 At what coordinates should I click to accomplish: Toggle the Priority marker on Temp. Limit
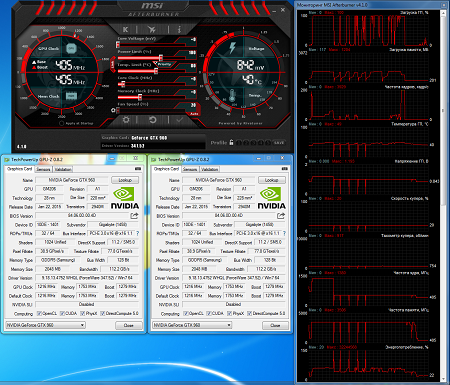click(x=164, y=64)
